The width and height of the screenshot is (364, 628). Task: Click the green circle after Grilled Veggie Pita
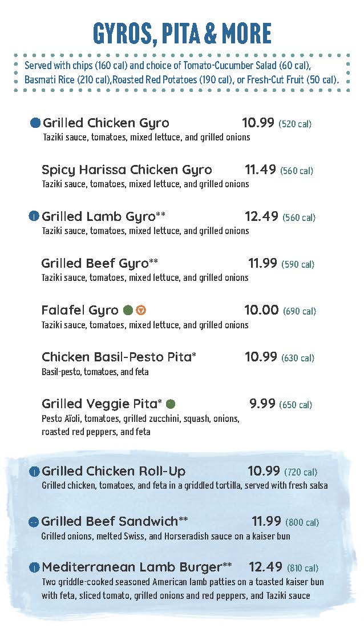pyautogui.click(x=171, y=404)
